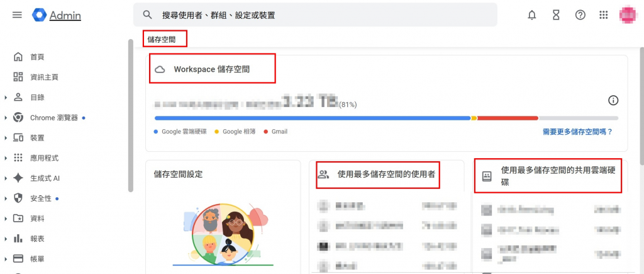This screenshot has width=644, height=274.
Task: Click the storage settings illustration
Action: click(223, 234)
